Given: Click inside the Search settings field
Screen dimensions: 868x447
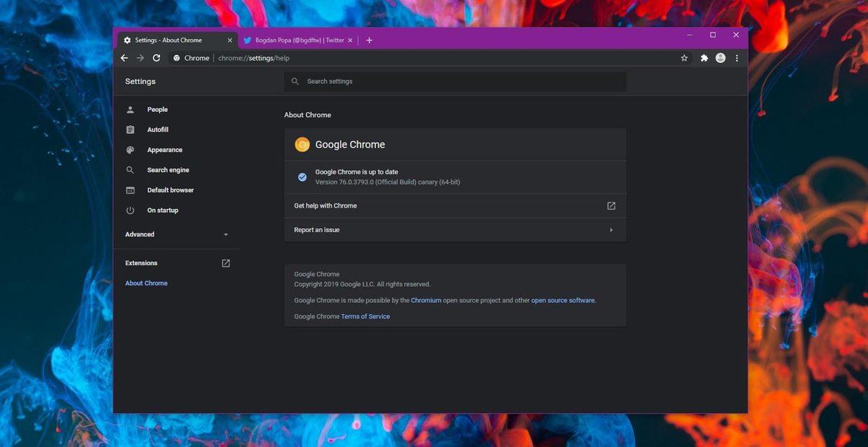Looking at the screenshot, I should pyautogui.click(x=456, y=81).
